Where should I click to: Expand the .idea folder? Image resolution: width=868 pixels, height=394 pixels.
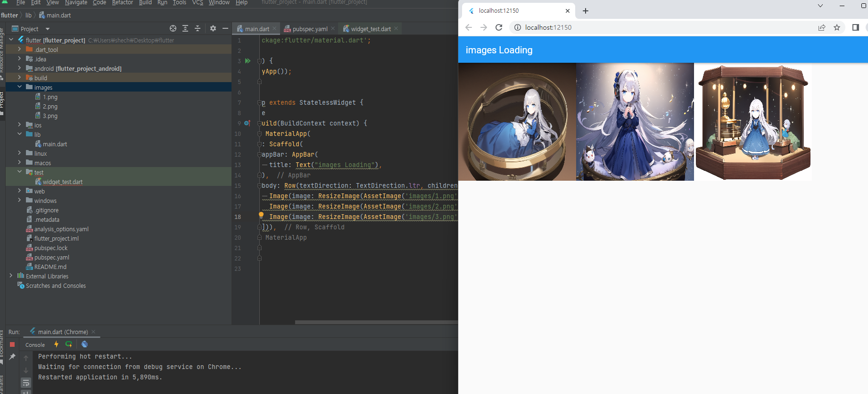click(19, 59)
